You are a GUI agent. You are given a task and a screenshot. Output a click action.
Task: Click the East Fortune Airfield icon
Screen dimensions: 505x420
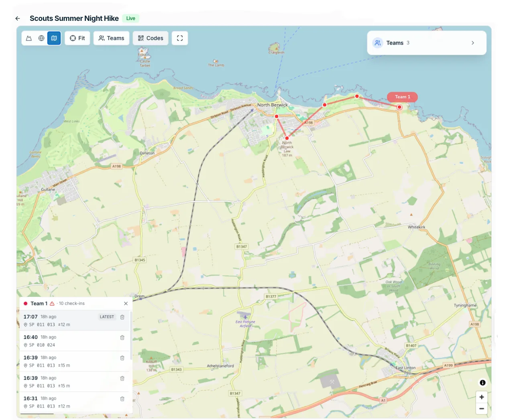point(245,317)
